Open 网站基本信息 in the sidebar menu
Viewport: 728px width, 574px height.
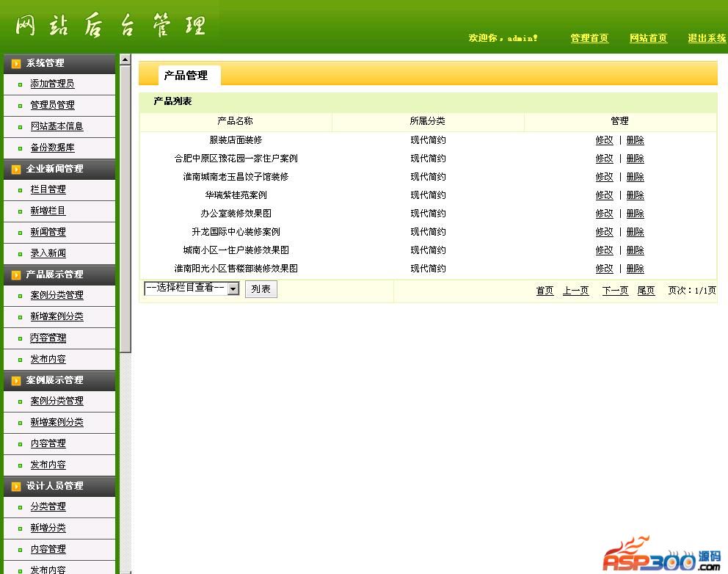(57, 126)
